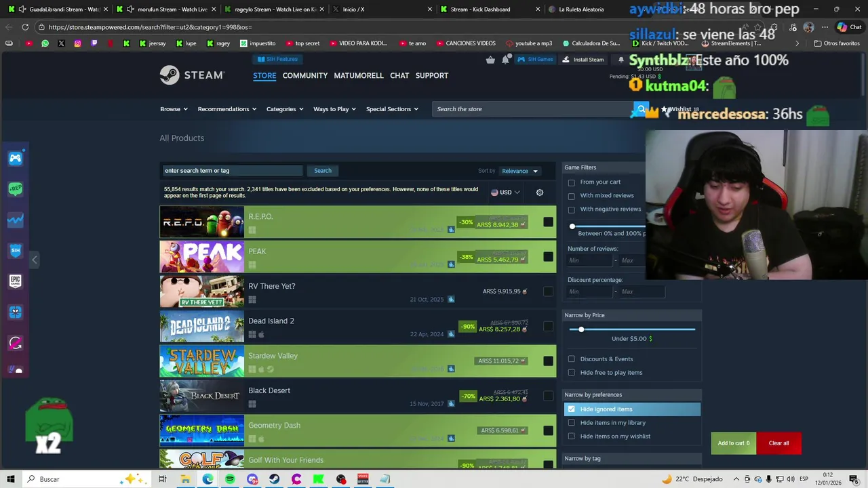Screen dimensions: 868x488
Task: Click the Add to cart button
Action: pos(734,443)
